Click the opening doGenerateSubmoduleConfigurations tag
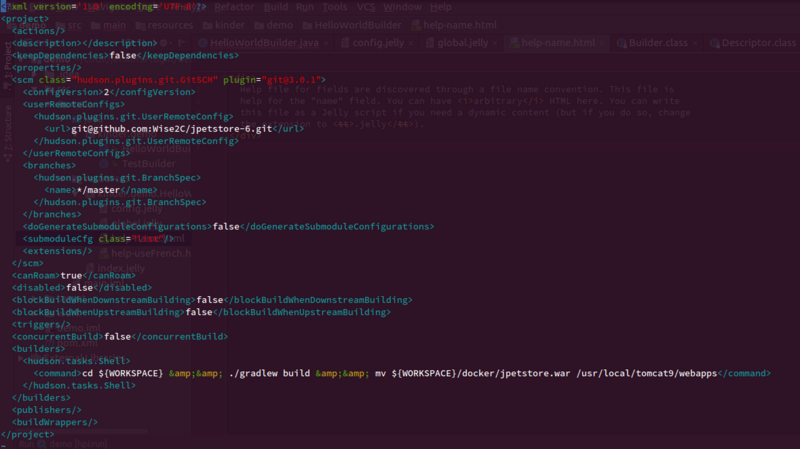 117,227
